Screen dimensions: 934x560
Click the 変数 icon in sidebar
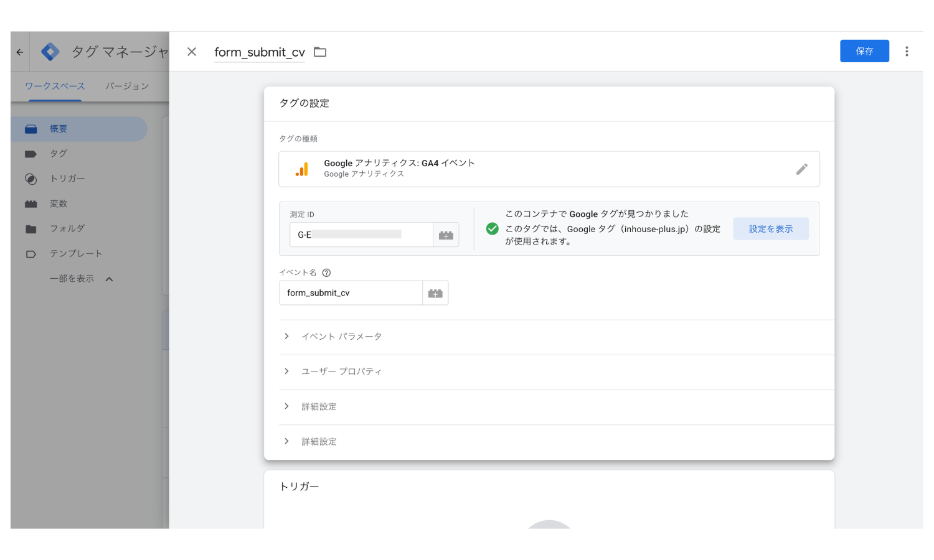(x=31, y=204)
